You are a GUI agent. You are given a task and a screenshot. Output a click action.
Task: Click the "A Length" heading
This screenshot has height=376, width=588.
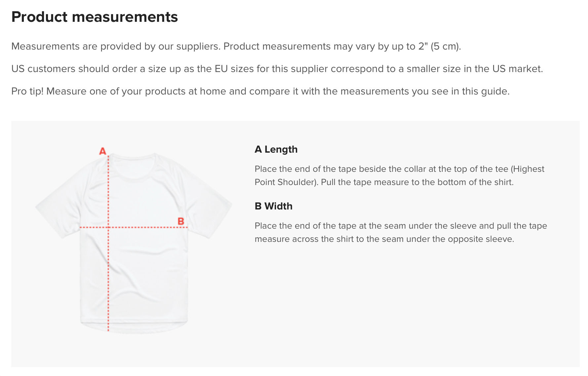[x=276, y=149]
